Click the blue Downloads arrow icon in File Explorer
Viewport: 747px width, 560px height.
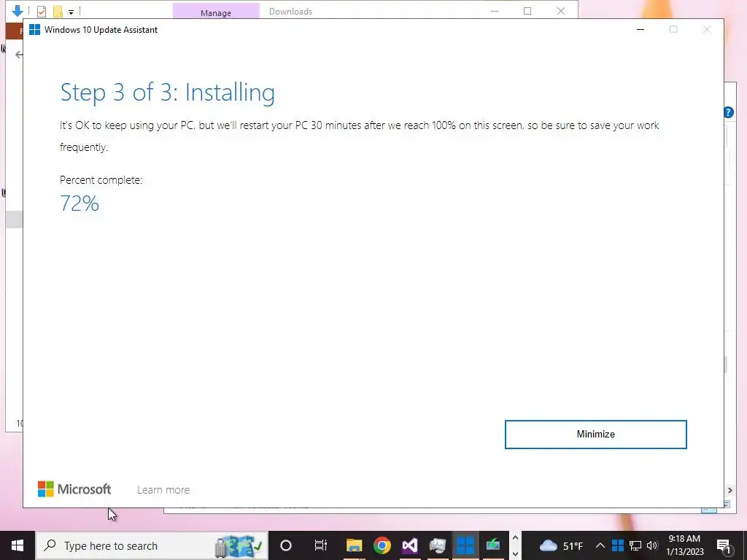click(18, 10)
